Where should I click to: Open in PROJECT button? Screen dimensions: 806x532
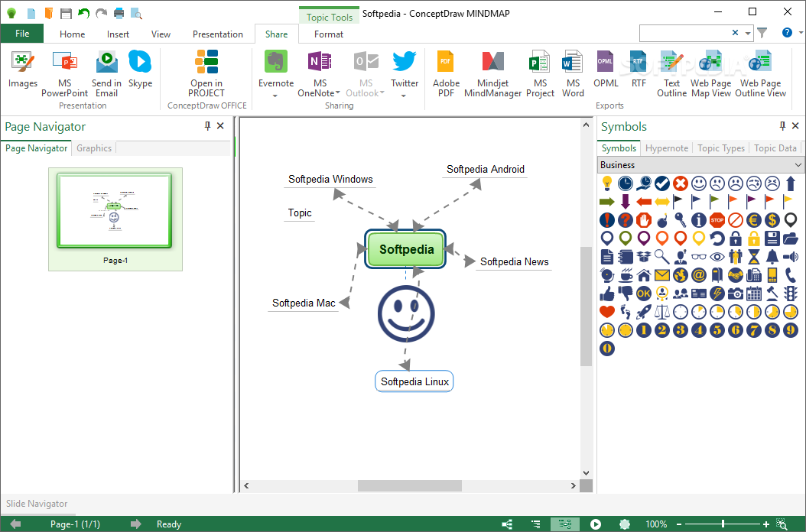click(206, 74)
